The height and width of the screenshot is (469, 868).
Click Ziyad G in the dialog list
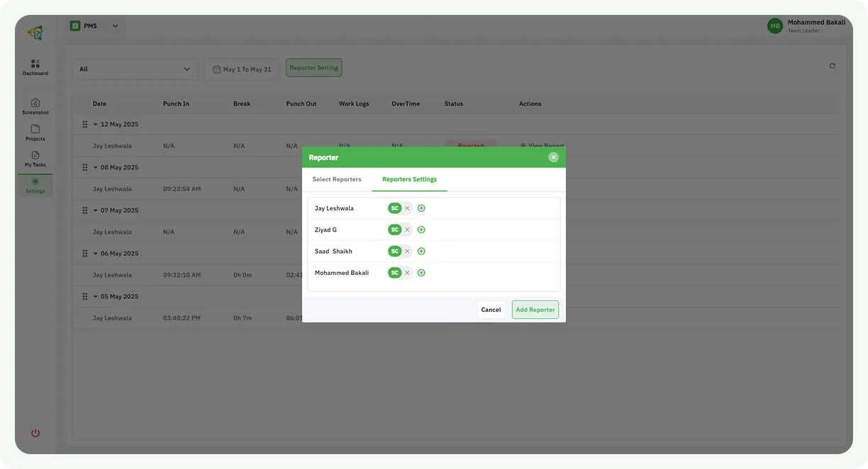tap(325, 230)
